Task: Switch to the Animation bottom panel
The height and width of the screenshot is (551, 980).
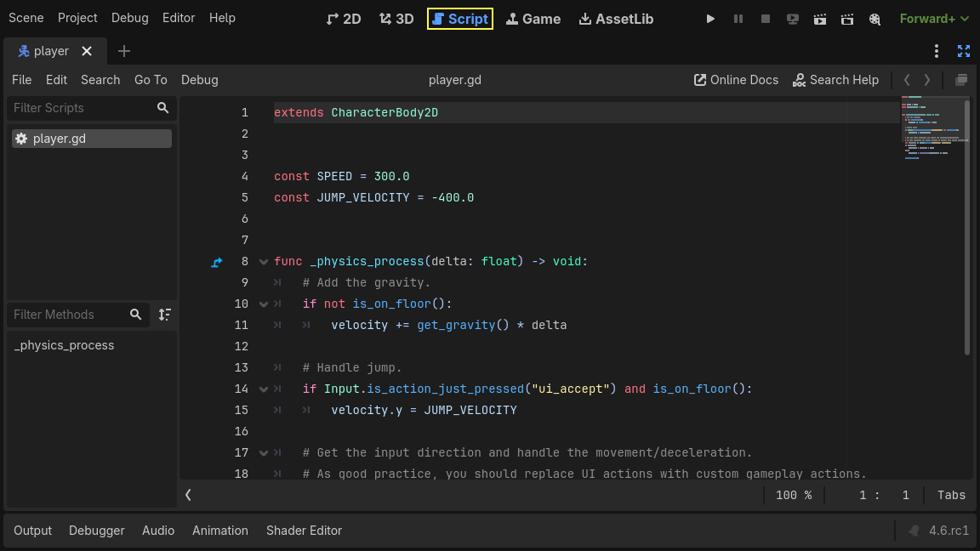Action: (x=220, y=530)
